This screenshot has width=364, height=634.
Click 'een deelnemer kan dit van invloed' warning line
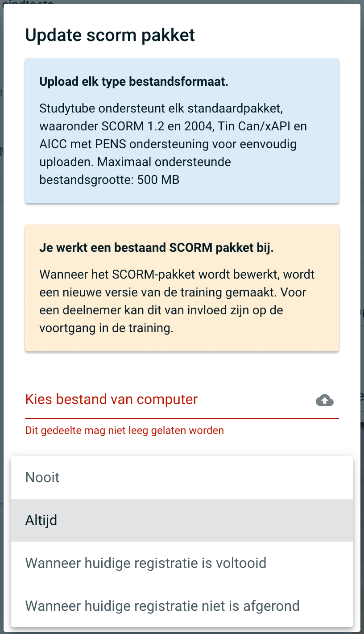[161, 310]
